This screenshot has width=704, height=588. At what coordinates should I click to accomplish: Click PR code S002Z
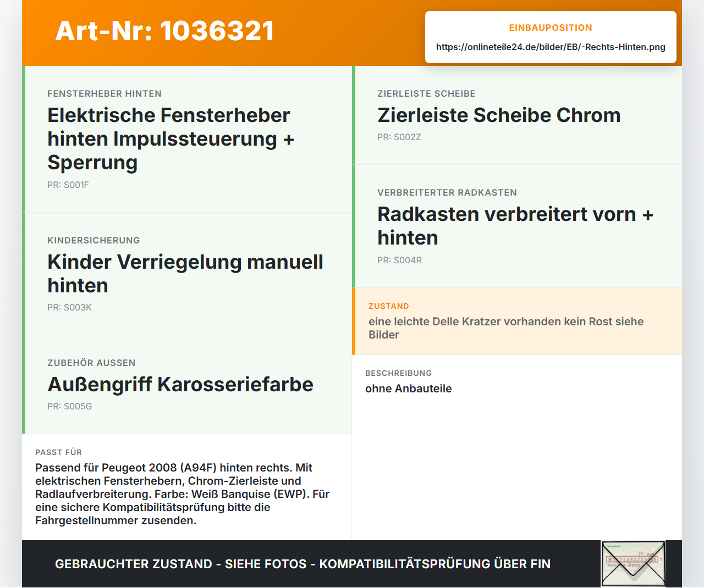pyautogui.click(x=399, y=137)
